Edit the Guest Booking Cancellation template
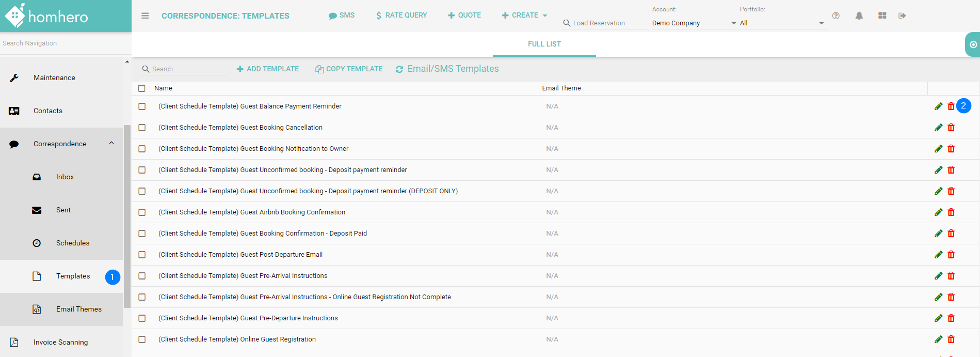The image size is (980, 357). [x=938, y=128]
